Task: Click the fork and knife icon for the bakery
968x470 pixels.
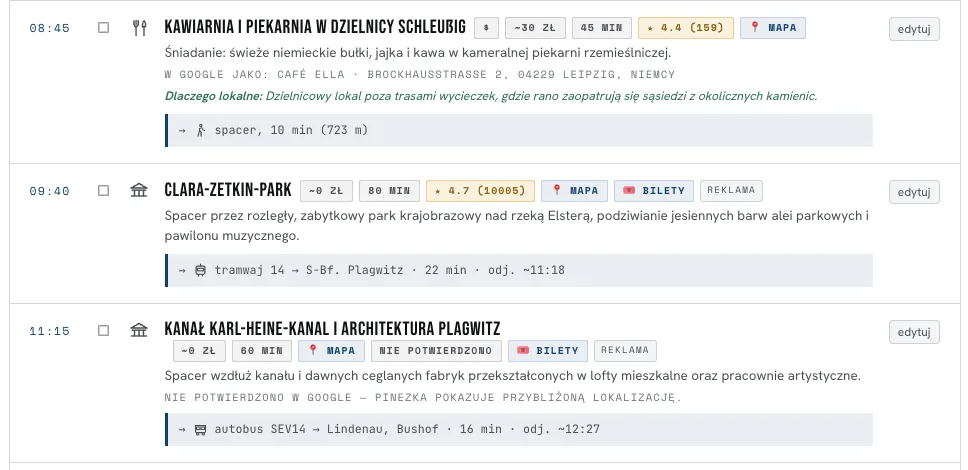Action: click(x=140, y=28)
